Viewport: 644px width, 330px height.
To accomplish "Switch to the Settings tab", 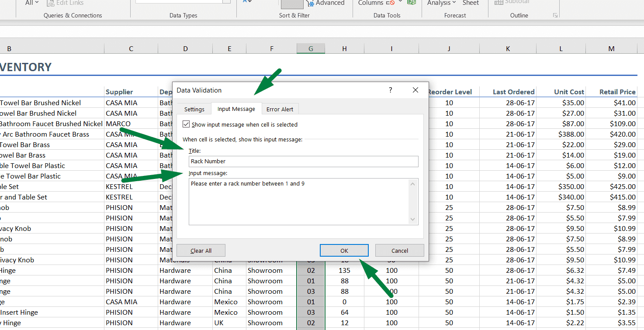I will pyautogui.click(x=194, y=109).
